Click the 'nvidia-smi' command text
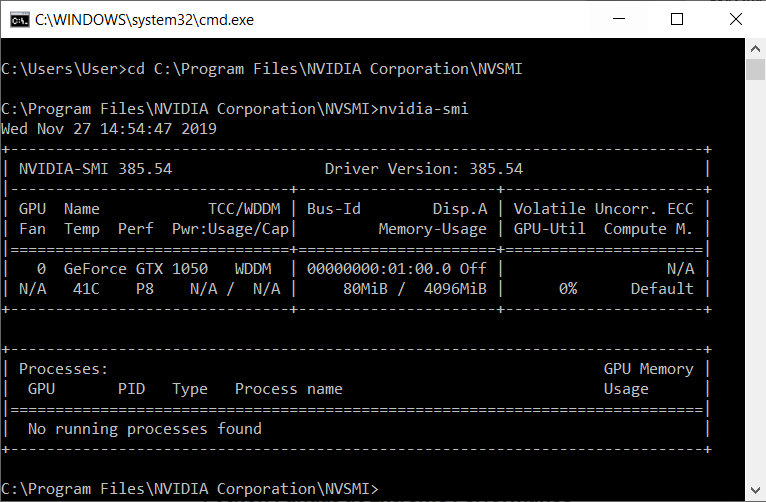The height and width of the screenshot is (502, 766). 424,109
